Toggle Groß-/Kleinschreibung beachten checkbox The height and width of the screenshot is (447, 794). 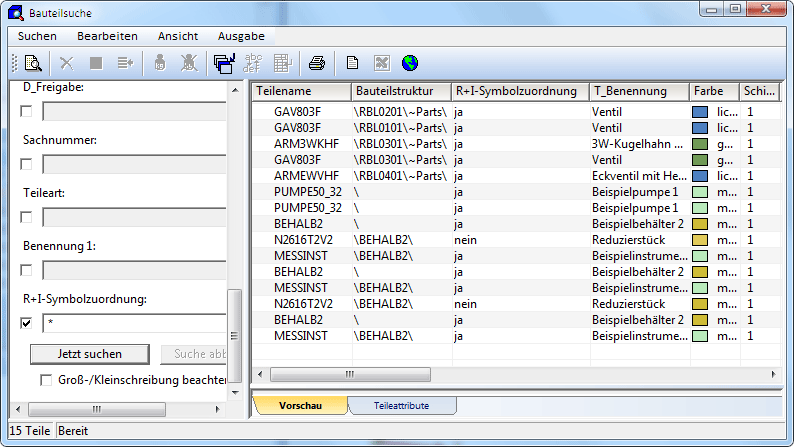pos(46,380)
